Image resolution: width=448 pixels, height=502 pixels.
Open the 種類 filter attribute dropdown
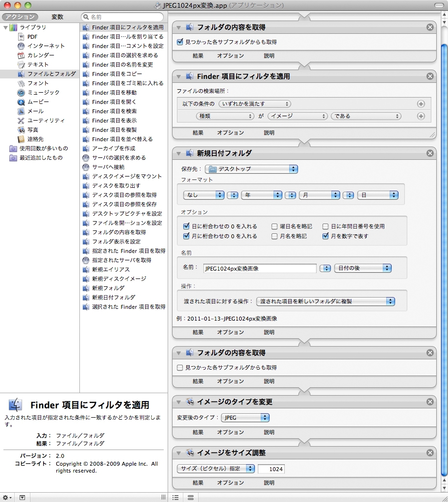coord(225,116)
